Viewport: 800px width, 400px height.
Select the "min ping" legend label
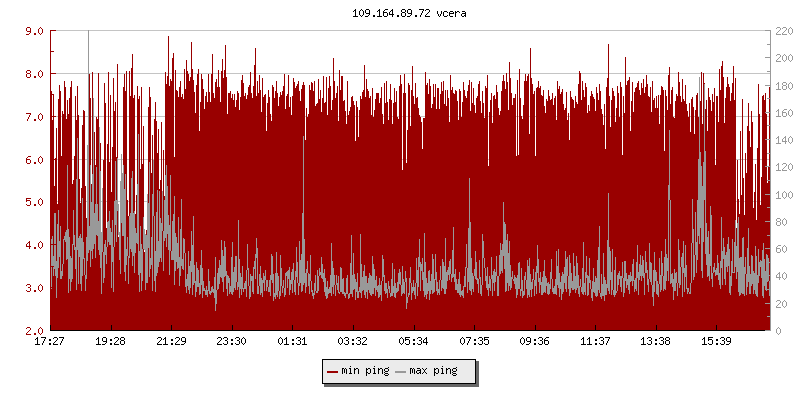tap(364, 372)
